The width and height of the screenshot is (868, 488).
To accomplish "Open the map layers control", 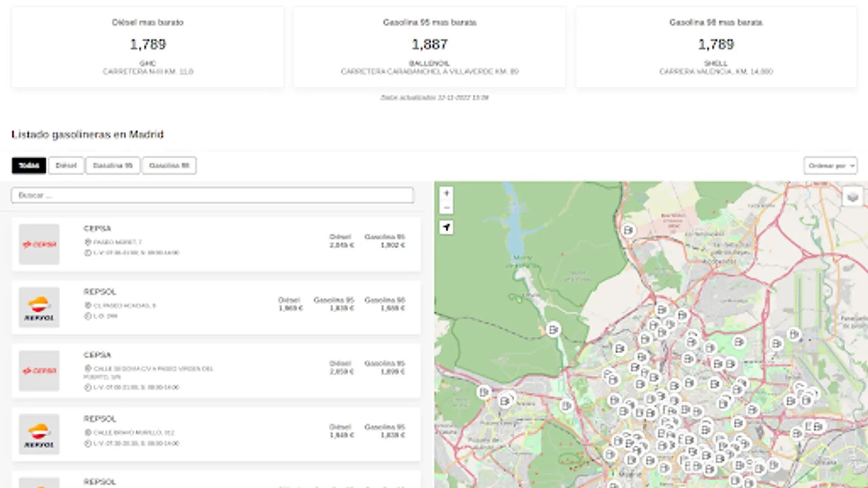I will click(x=852, y=197).
